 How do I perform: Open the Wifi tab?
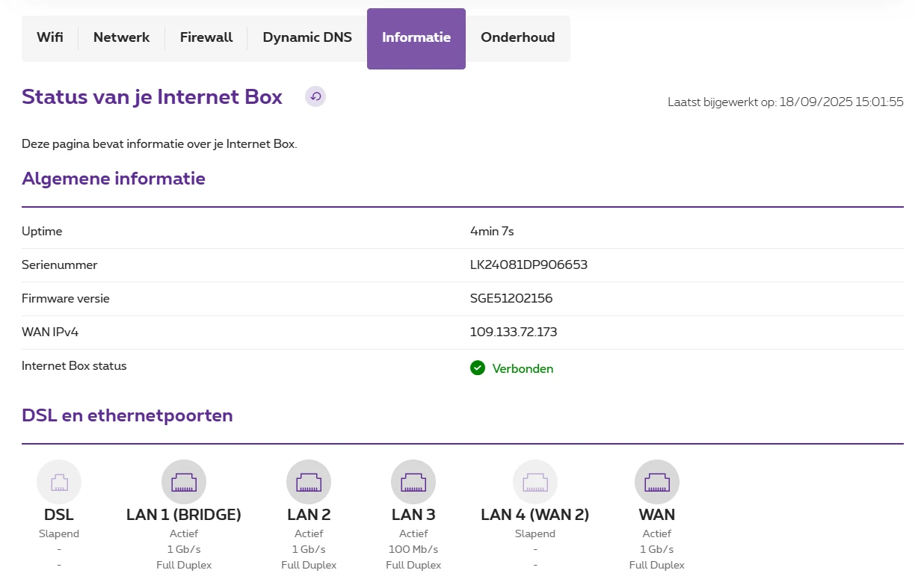50,37
